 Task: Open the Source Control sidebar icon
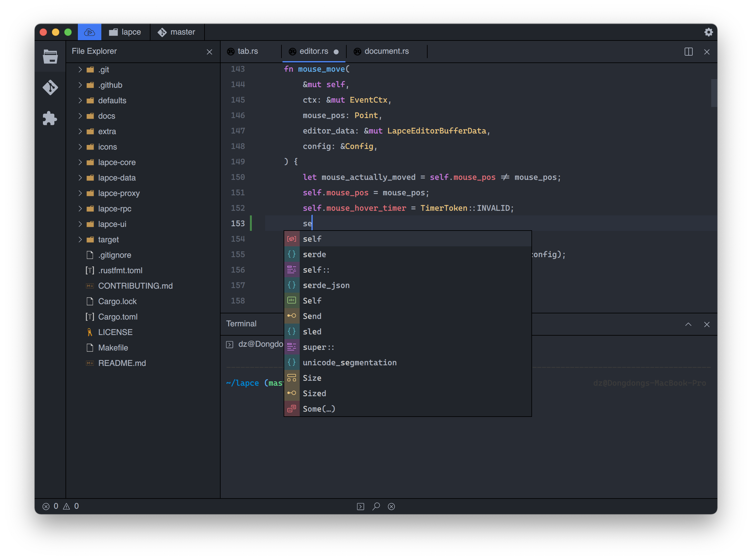[x=50, y=87]
